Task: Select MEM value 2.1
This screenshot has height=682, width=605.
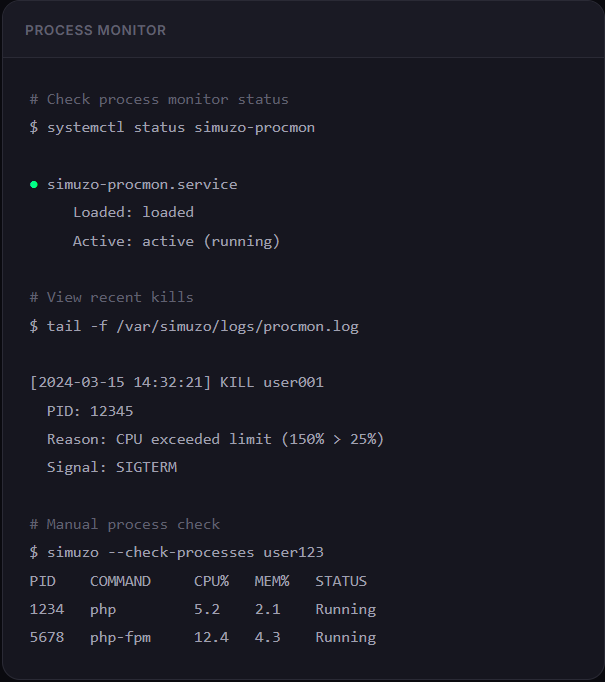Action: point(267,609)
